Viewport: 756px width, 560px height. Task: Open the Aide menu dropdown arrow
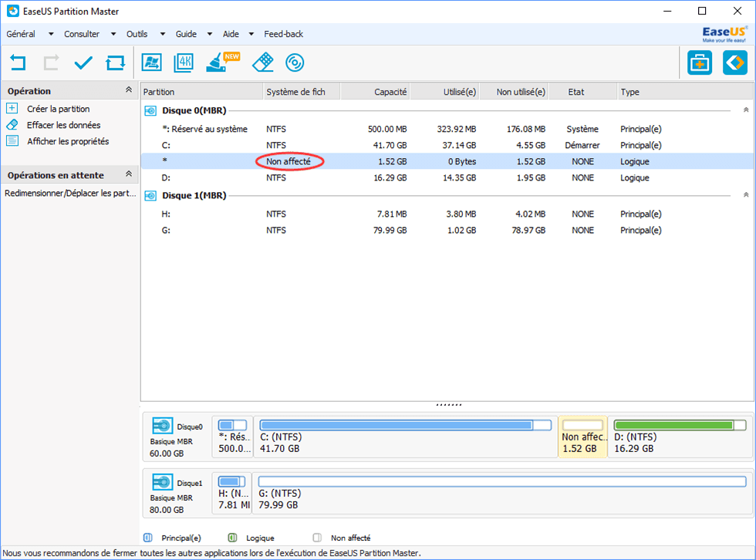pos(251,34)
